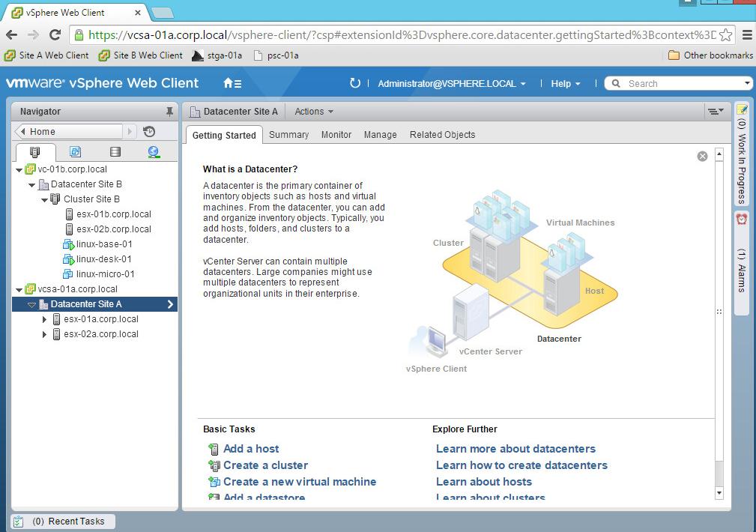Click the esx-01b.corp.local host icon
Viewport: 756px width, 532px height.
click(x=69, y=214)
